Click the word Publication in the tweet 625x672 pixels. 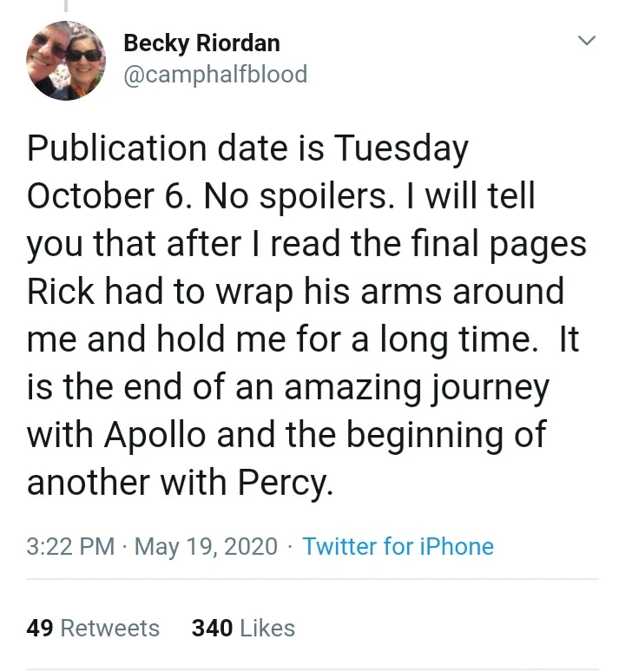coord(115,149)
